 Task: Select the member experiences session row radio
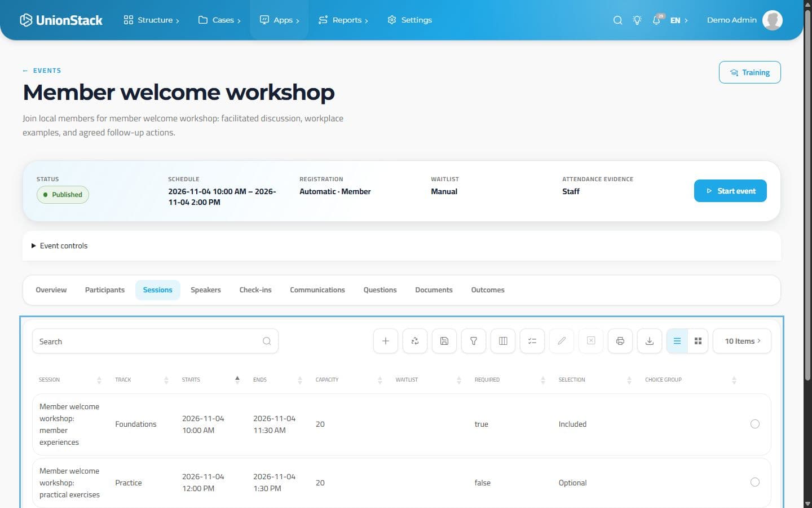point(755,424)
